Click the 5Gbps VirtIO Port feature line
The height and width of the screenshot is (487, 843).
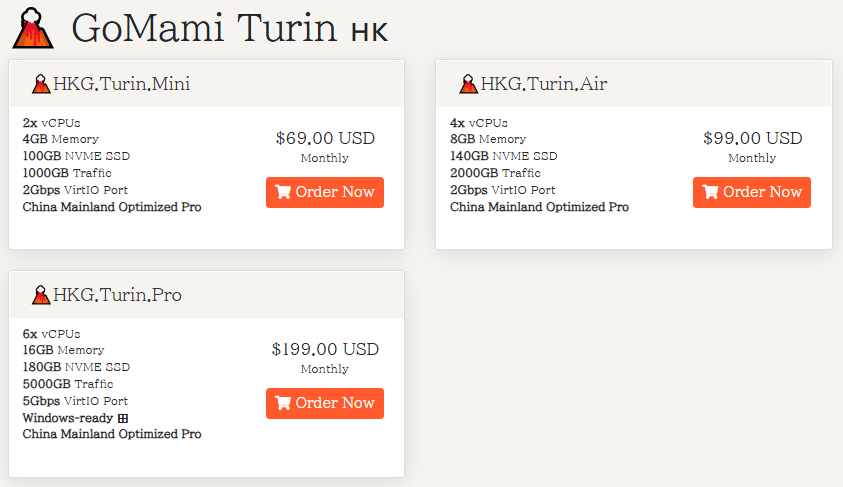[75, 401]
